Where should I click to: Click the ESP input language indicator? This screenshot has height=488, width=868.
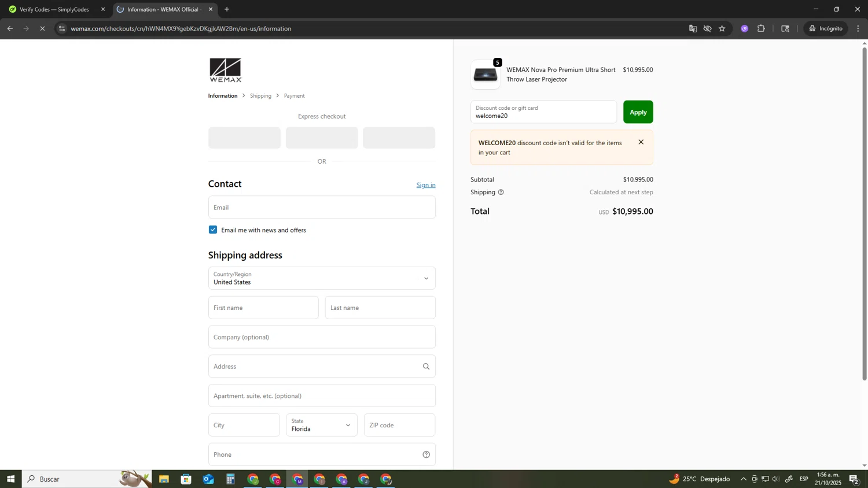pos(804,479)
